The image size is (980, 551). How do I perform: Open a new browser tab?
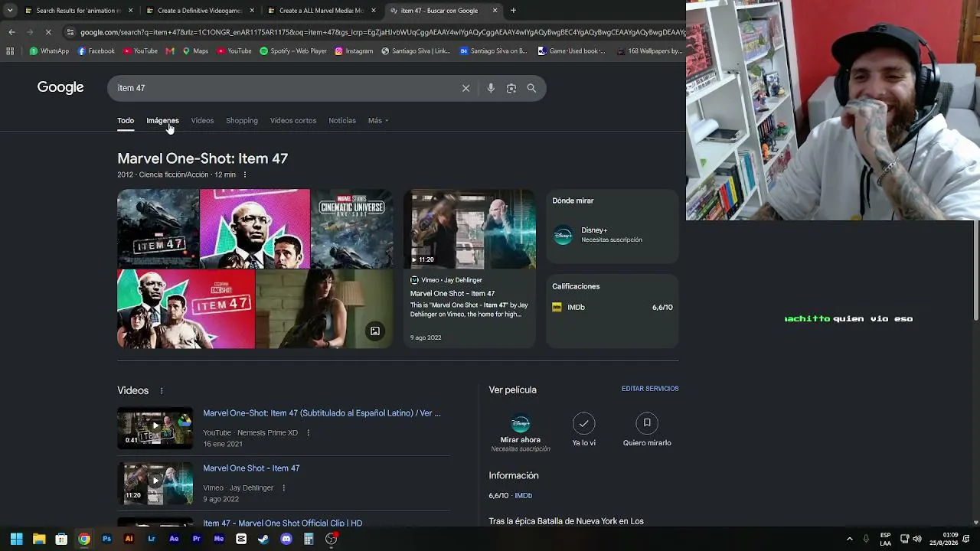tap(513, 11)
